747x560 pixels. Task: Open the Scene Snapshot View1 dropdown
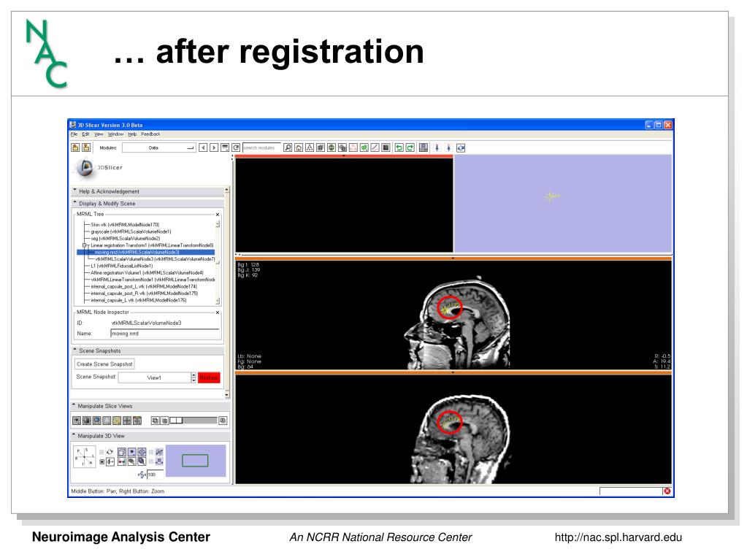point(154,377)
